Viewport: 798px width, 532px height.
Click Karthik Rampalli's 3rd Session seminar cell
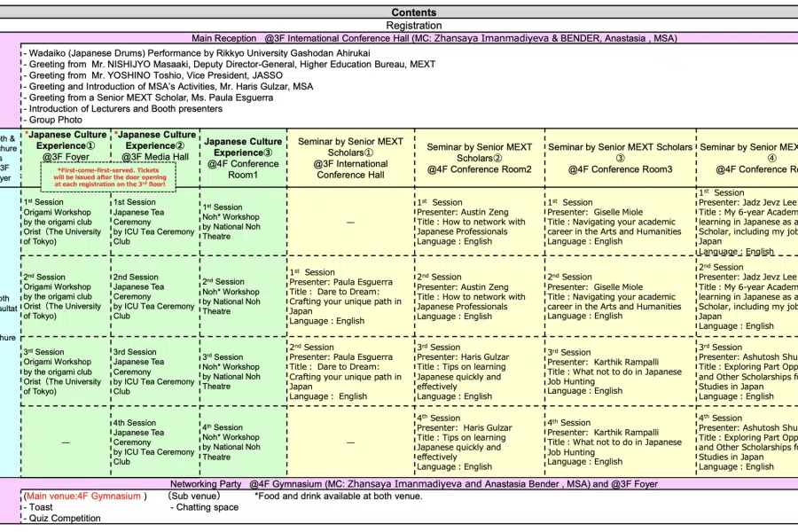click(620, 372)
